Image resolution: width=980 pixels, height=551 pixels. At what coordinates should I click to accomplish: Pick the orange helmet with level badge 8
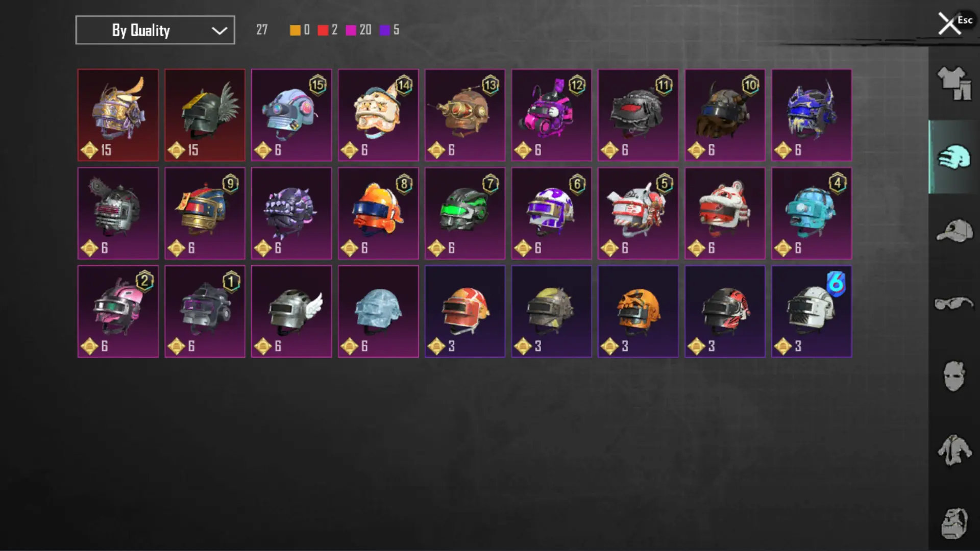click(x=378, y=213)
